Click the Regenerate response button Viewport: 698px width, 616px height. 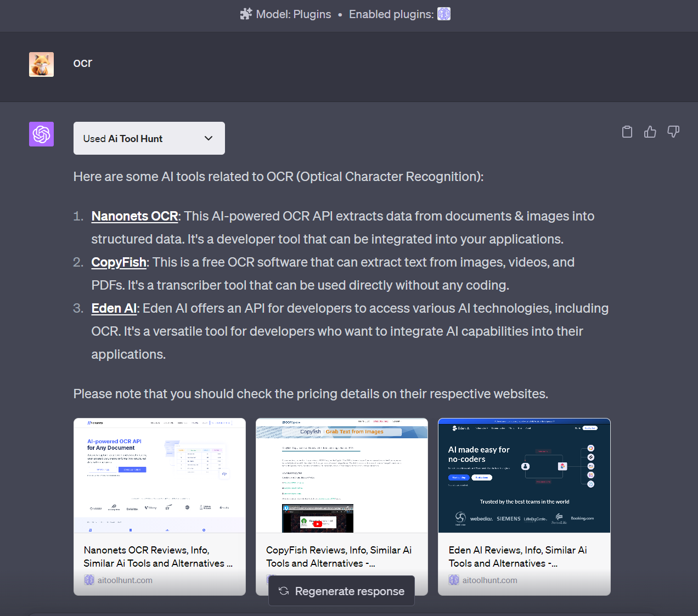(341, 591)
